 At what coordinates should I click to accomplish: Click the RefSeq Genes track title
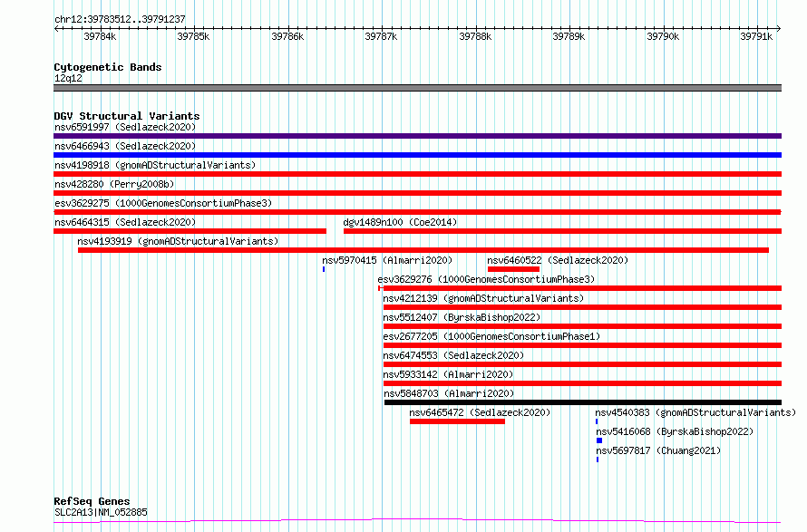pos(92,502)
